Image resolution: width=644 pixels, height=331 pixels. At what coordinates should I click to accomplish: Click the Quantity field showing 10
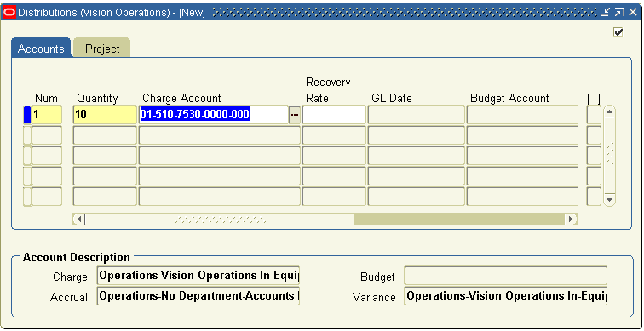coord(105,115)
